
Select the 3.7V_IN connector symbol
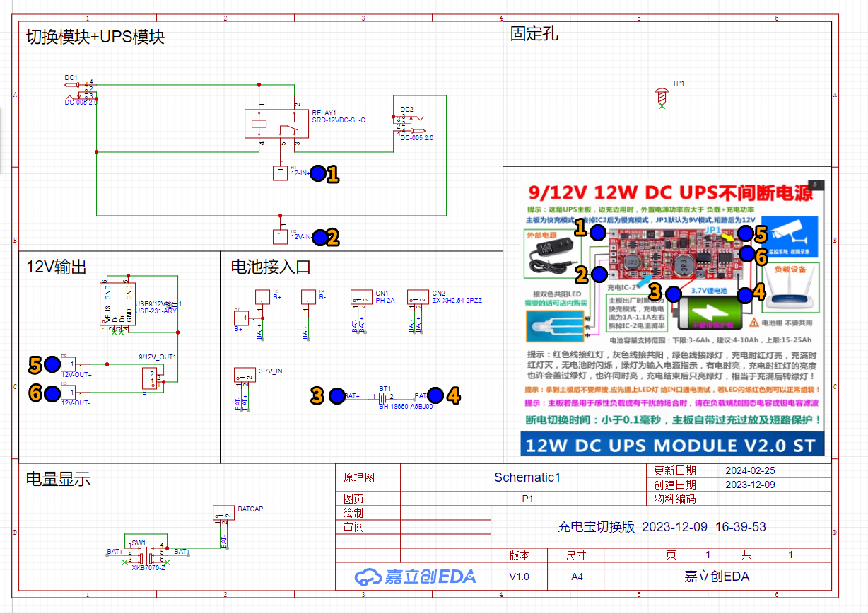(x=245, y=376)
